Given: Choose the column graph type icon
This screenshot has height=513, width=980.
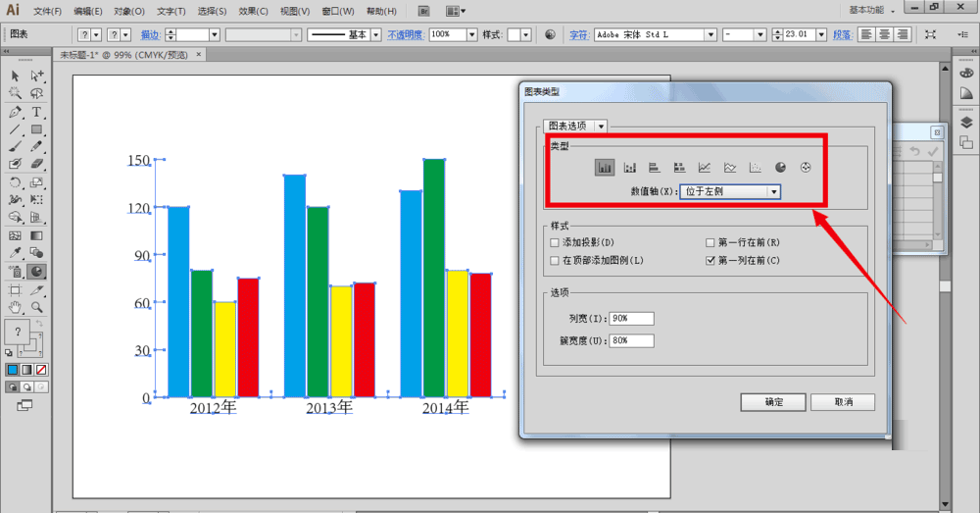Looking at the screenshot, I should pos(605,167).
